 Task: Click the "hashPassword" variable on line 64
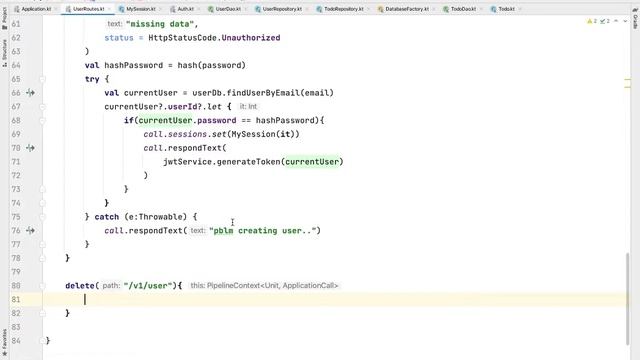tap(133, 65)
